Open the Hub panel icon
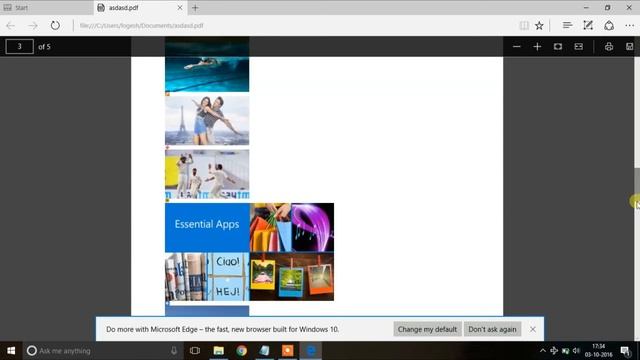Image resolution: width=640 pixels, height=360 pixels. (x=567, y=26)
